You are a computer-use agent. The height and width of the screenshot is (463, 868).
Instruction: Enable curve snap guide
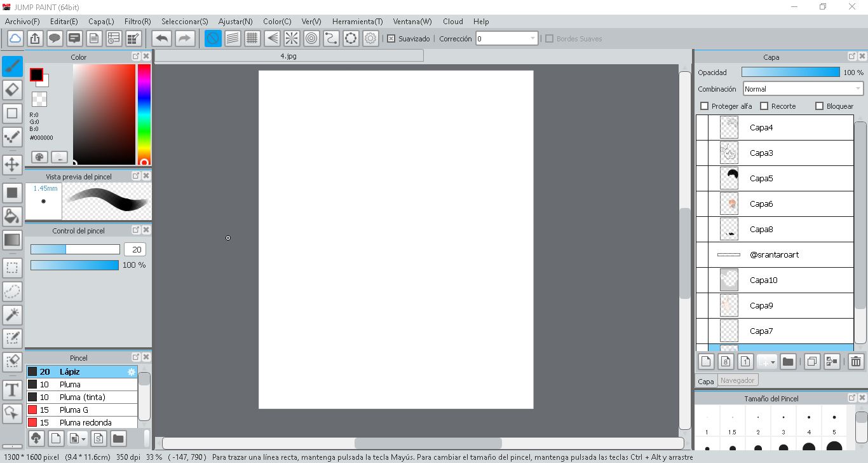tap(331, 39)
